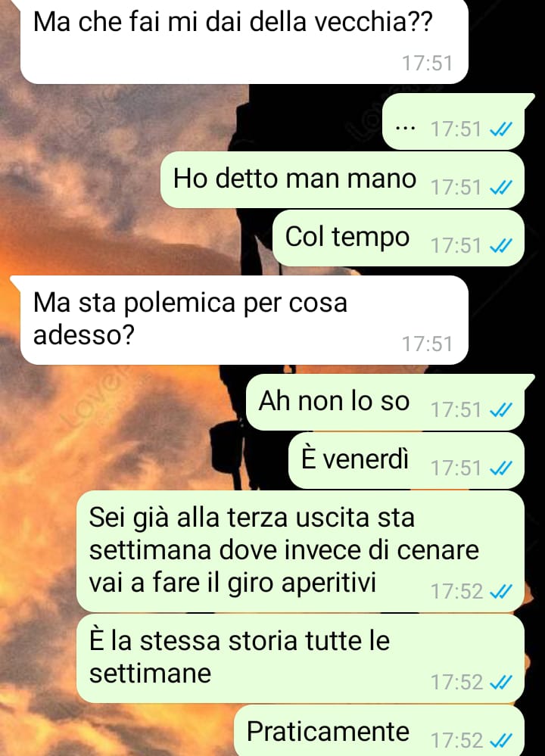Select the 'Ah non lo so' bubble

(388, 402)
